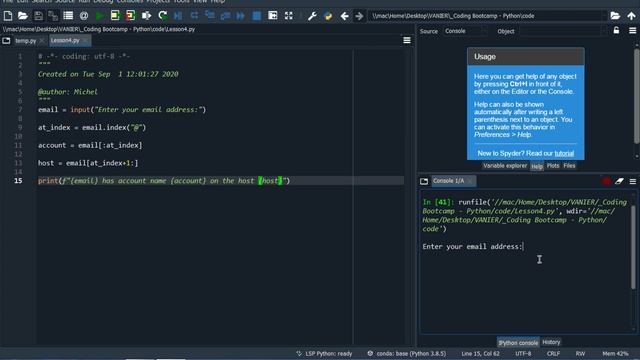Select the Help tab
The image size is (640, 360).
[x=537, y=166]
